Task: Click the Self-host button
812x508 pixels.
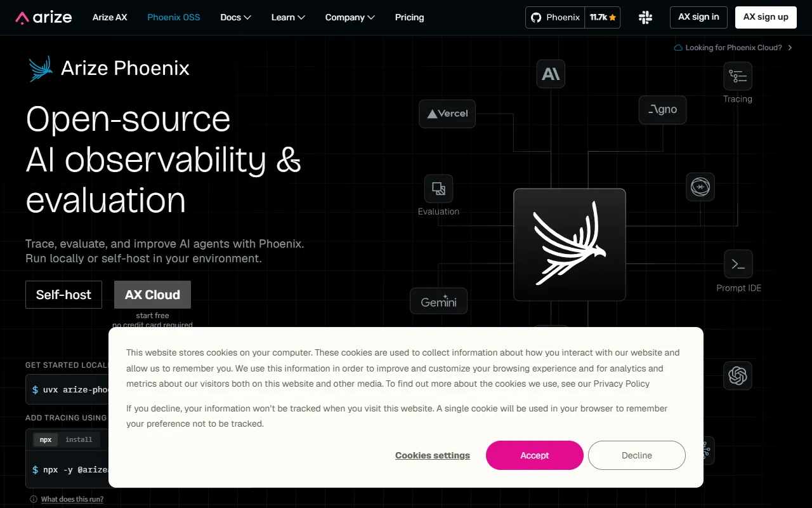Action: tap(63, 295)
